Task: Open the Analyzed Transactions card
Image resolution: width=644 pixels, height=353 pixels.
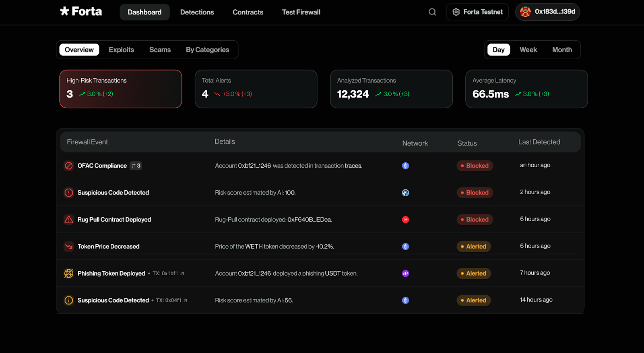Action: point(391,89)
